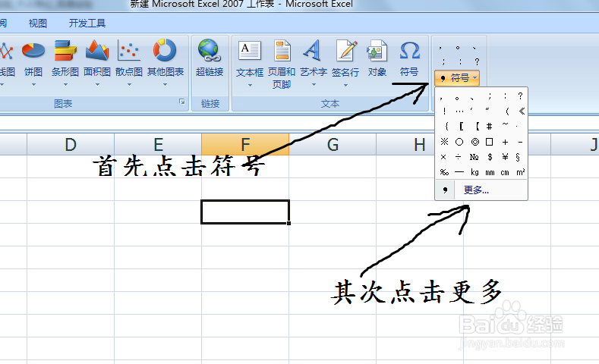Insert the kg unit symbol
The width and height of the screenshot is (599, 364).
pyautogui.click(x=474, y=172)
